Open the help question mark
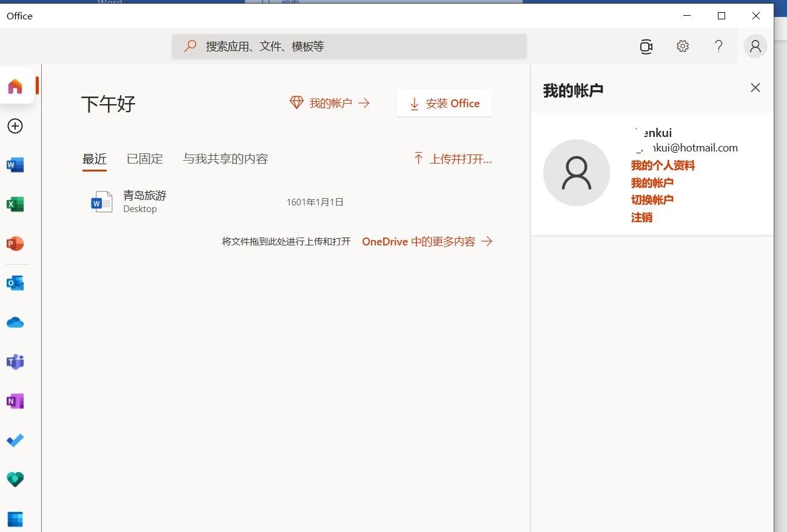The image size is (787, 532). point(718,46)
